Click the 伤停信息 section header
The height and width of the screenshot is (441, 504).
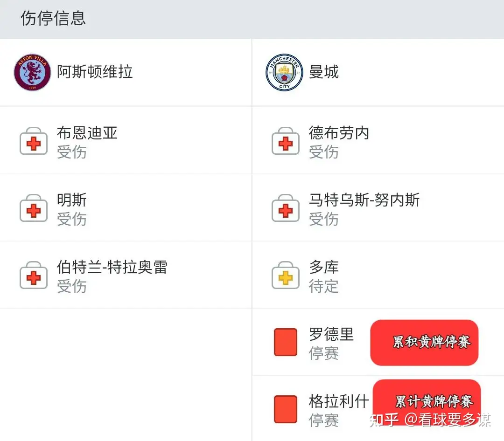(53, 18)
